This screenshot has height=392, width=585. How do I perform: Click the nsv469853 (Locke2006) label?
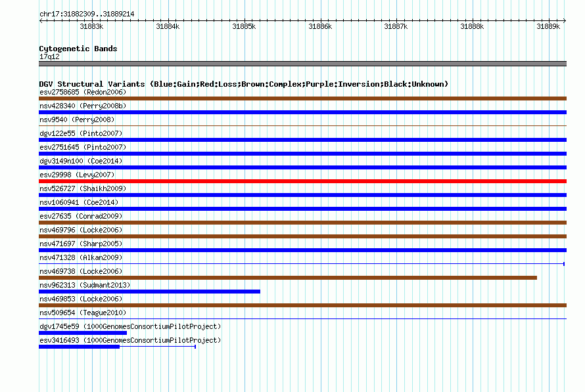[x=81, y=299]
